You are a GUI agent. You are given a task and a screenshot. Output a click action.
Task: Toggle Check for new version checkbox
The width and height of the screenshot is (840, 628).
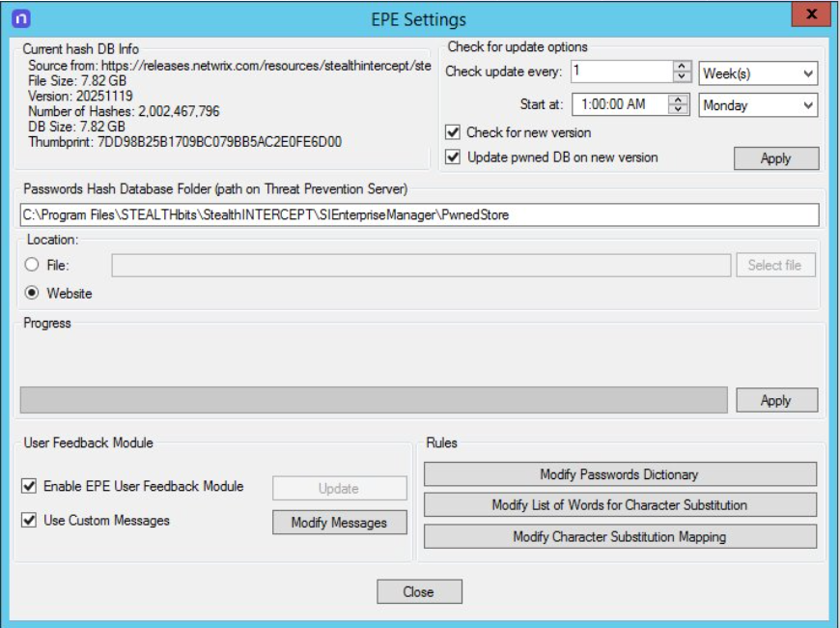pyautogui.click(x=453, y=132)
